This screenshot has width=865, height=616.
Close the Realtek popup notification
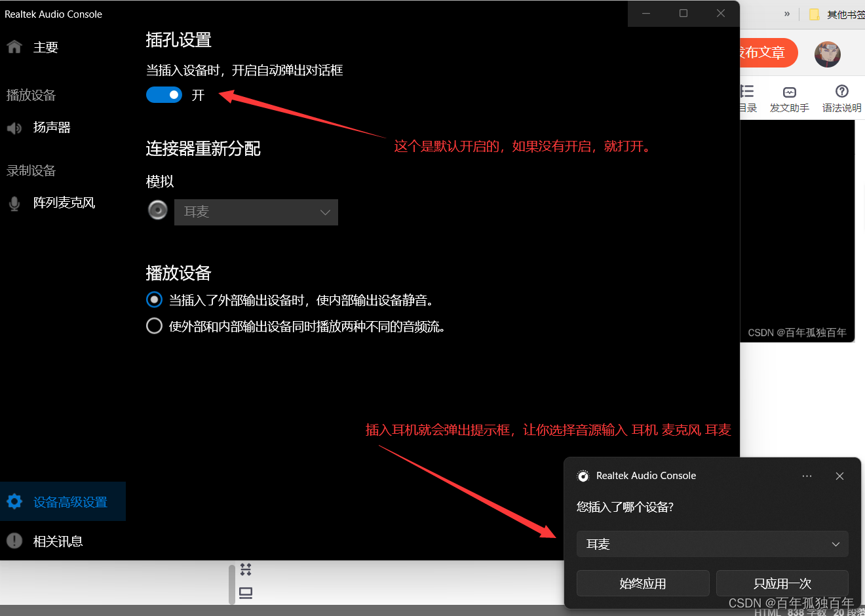[839, 476]
